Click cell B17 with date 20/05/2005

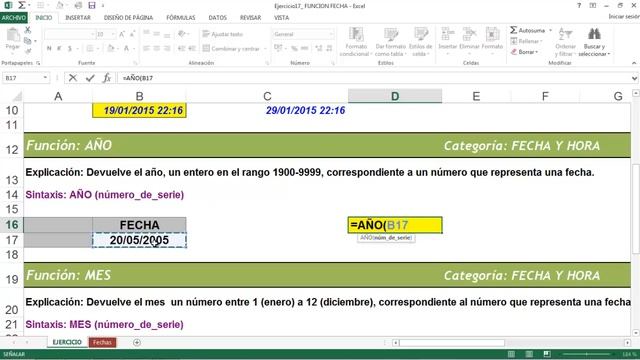point(139,240)
